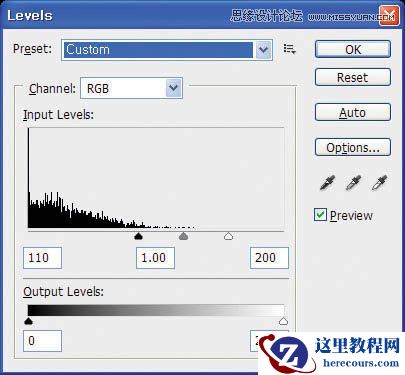This screenshot has height=375, width=405.
Task: Click the output levels gradient bar
Action: [156, 310]
